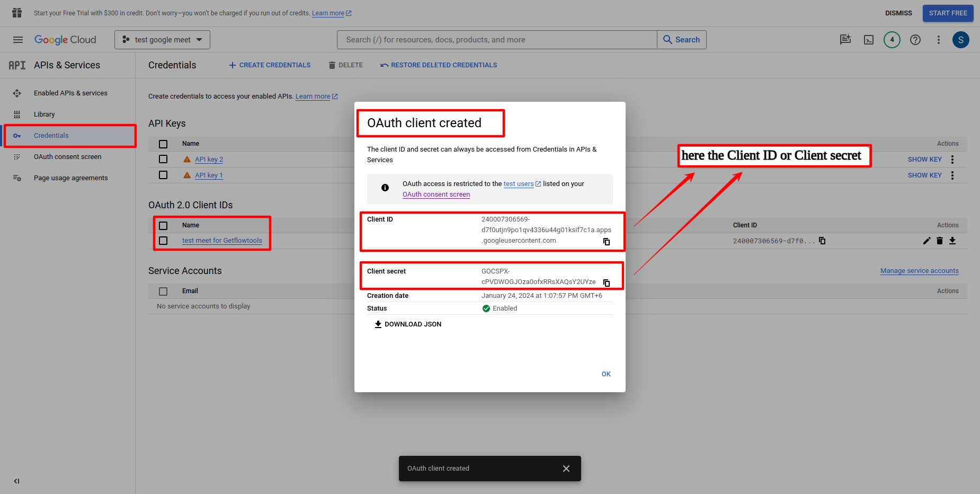Open API key 1 link
Viewport: 980px width, 494px height.
[209, 175]
